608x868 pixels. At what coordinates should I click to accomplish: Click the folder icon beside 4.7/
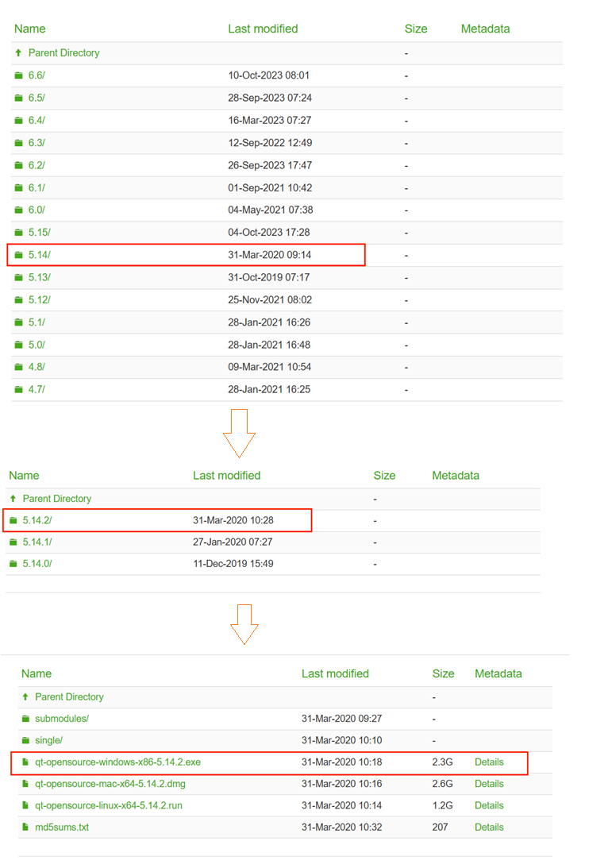coord(19,389)
